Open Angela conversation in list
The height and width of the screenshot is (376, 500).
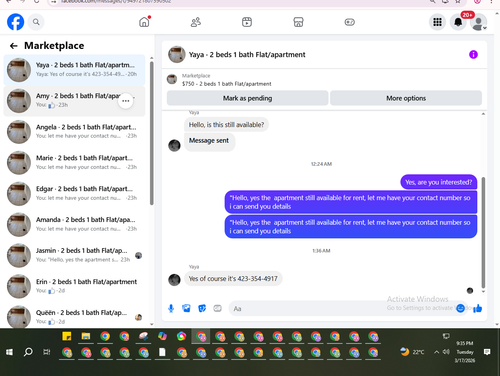tap(74, 132)
